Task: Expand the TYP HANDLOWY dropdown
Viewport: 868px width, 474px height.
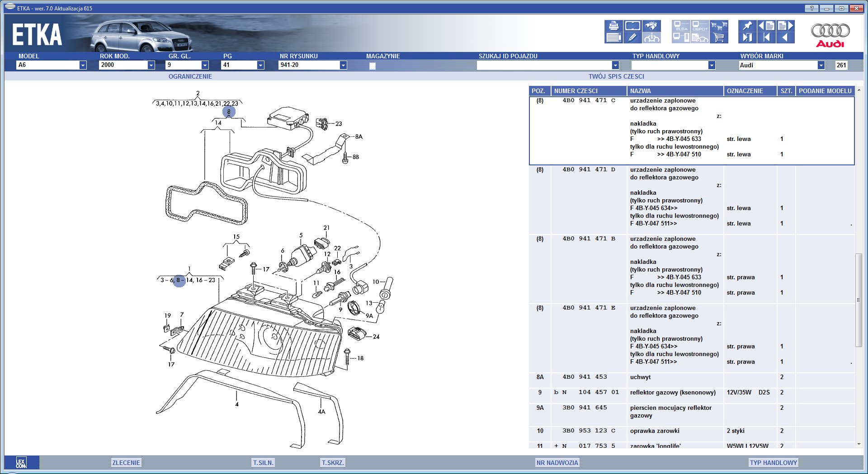Action: pos(712,65)
